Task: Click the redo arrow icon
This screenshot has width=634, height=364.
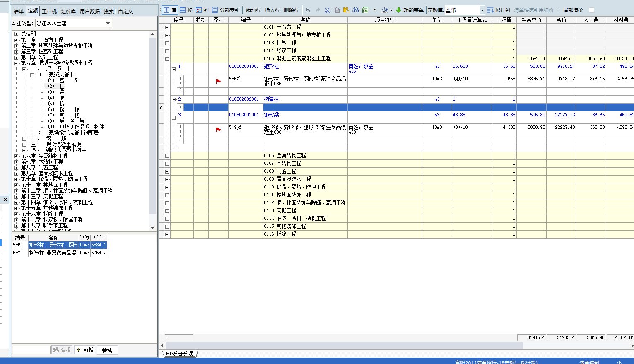Action: tap(318, 10)
